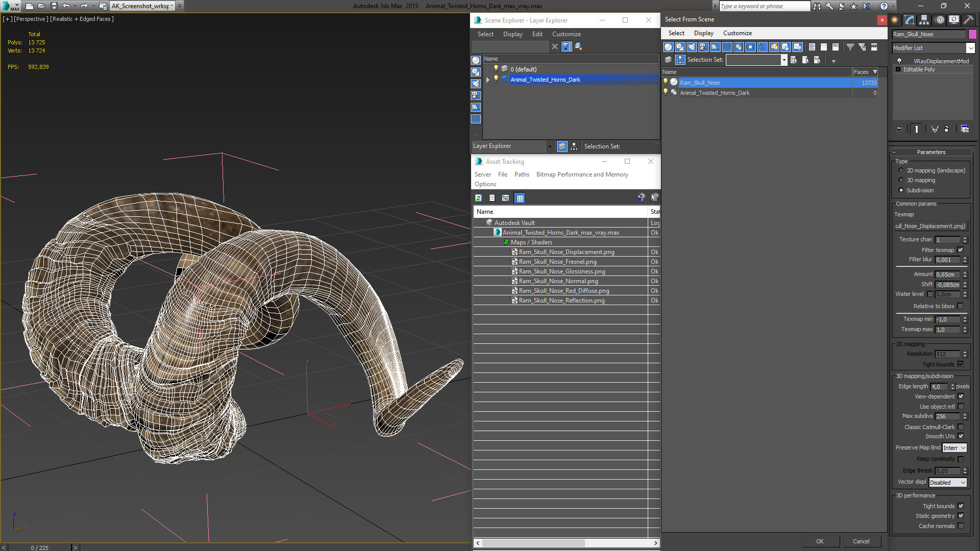Expand the Animal_Twisted_Horns_Dark layer in Scene Explorer
Viewport: 980px width, 551px height.
coord(488,80)
